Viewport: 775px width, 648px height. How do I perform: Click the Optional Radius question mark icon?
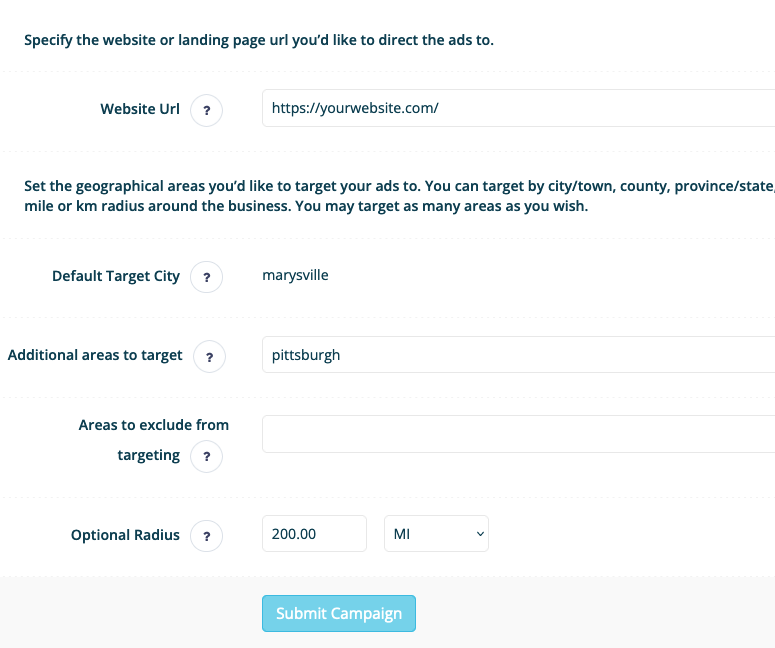click(x=207, y=536)
